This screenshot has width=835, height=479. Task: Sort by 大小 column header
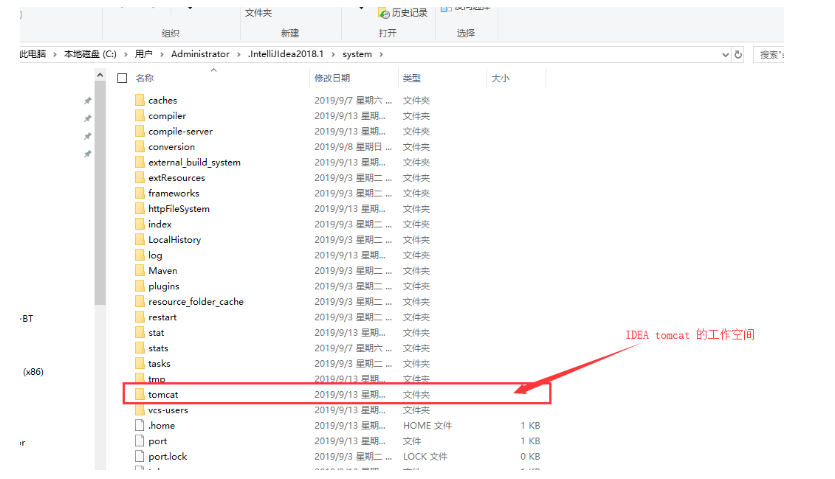coord(500,78)
